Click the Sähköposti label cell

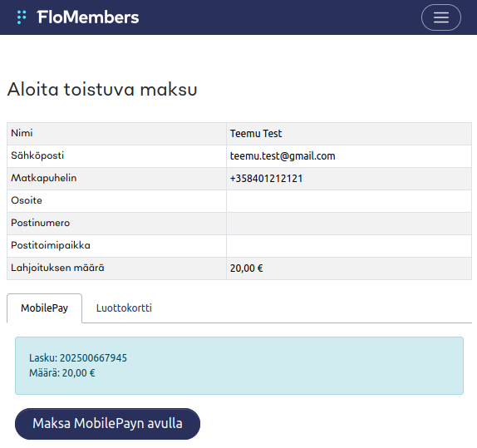(117, 156)
